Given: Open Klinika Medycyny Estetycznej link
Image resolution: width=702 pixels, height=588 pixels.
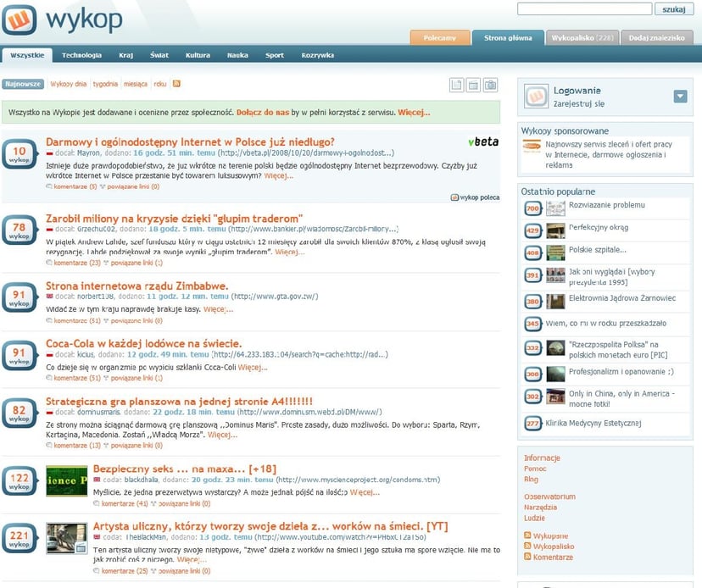Looking at the screenshot, I should (x=593, y=423).
